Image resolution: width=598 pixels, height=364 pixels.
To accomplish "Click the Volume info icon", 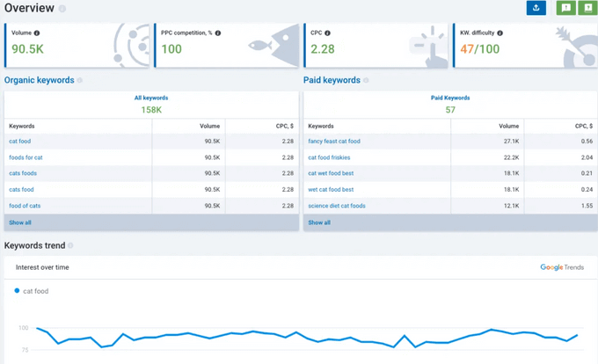I will (x=37, y=33).
